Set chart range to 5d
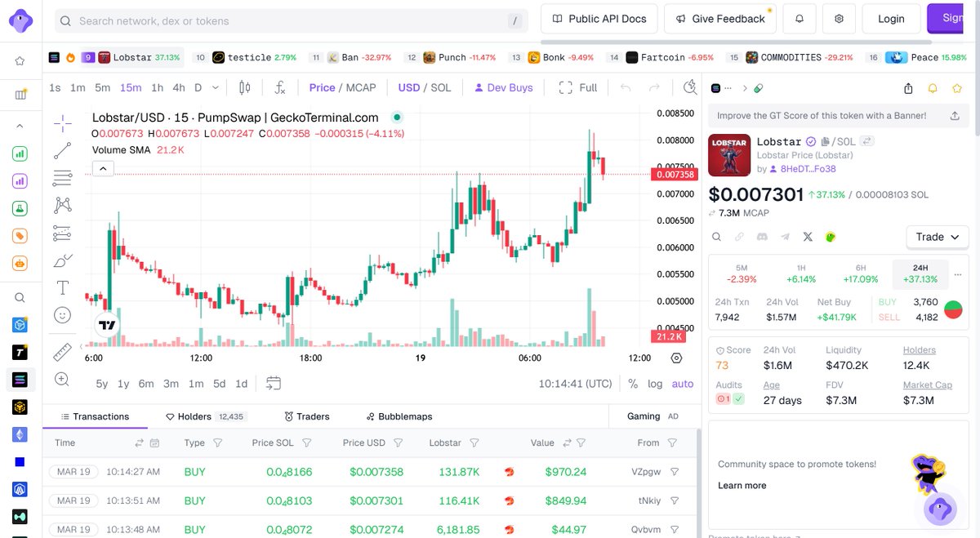The height and width of the screenshot is (538, 980). (x=220, y=384)
